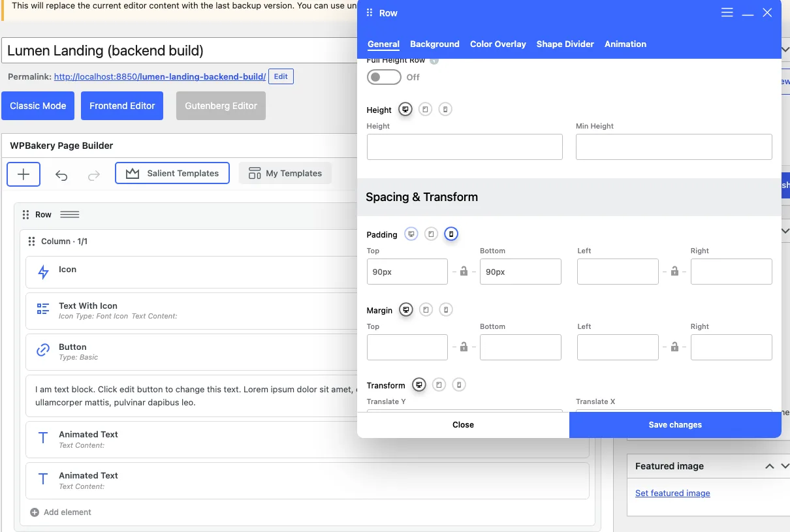Move Featured image panel down arrow
790x532 pixels.
pos(785,466)
